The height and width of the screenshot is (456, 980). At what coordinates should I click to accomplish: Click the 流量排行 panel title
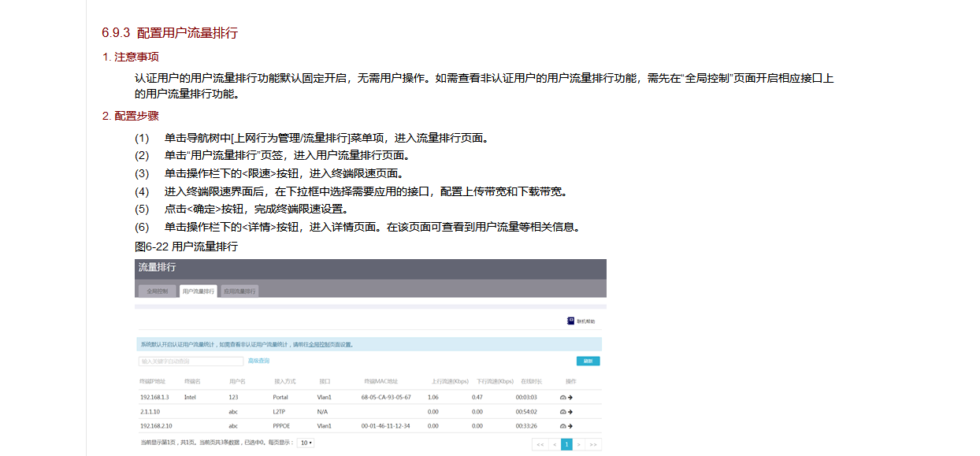[x=157, y=268]
